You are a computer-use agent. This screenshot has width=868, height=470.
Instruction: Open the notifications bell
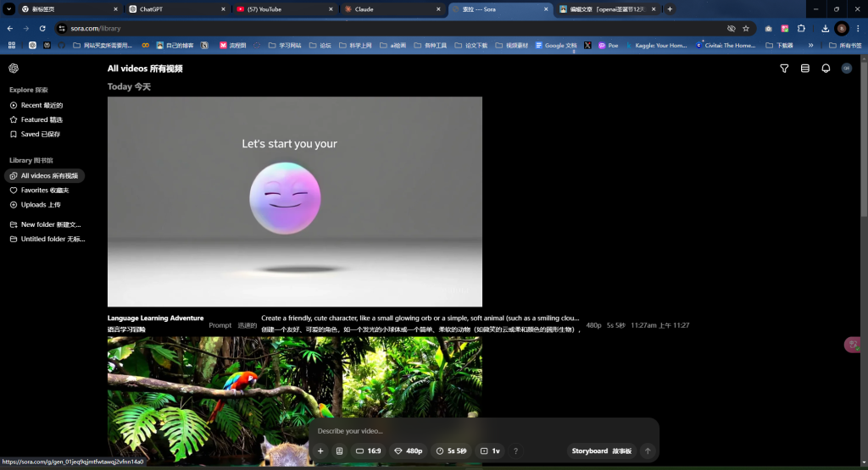(826, 69)
